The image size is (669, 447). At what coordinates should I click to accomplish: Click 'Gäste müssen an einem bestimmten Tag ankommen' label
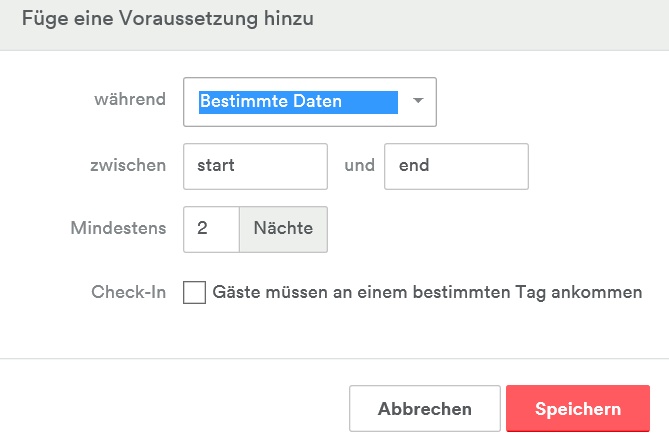pyautogui.click(x=428, y=293)
